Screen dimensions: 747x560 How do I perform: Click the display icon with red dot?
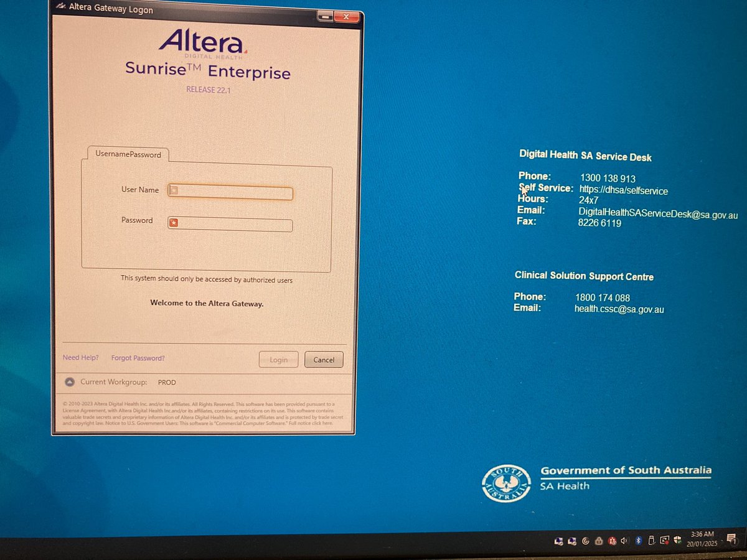[664, 541]
